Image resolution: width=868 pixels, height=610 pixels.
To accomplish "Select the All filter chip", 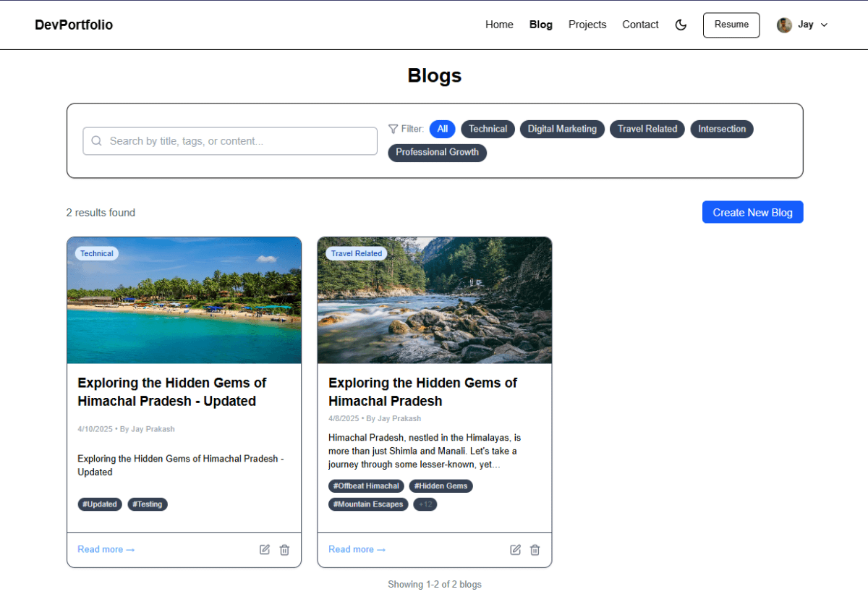I will (442, 129).
